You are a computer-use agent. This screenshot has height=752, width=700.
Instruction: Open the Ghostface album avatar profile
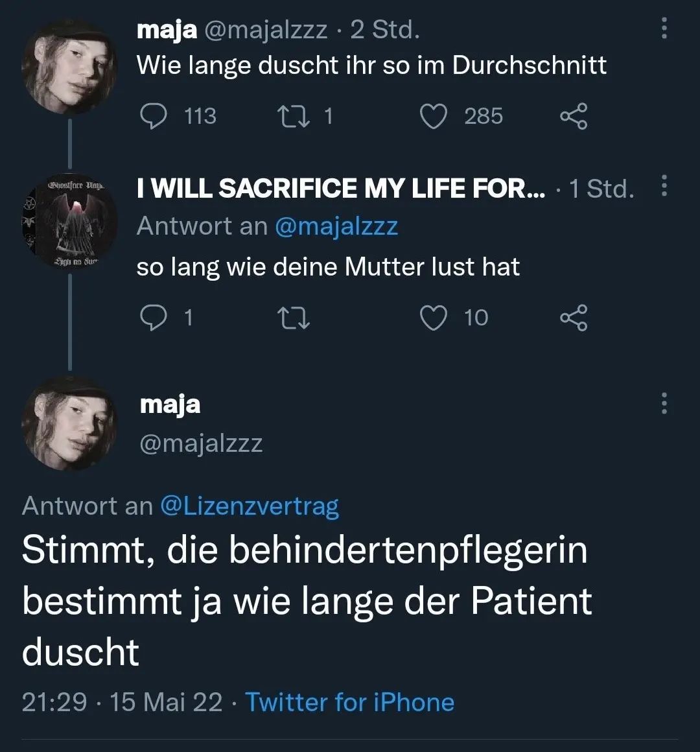click(69, 222)
